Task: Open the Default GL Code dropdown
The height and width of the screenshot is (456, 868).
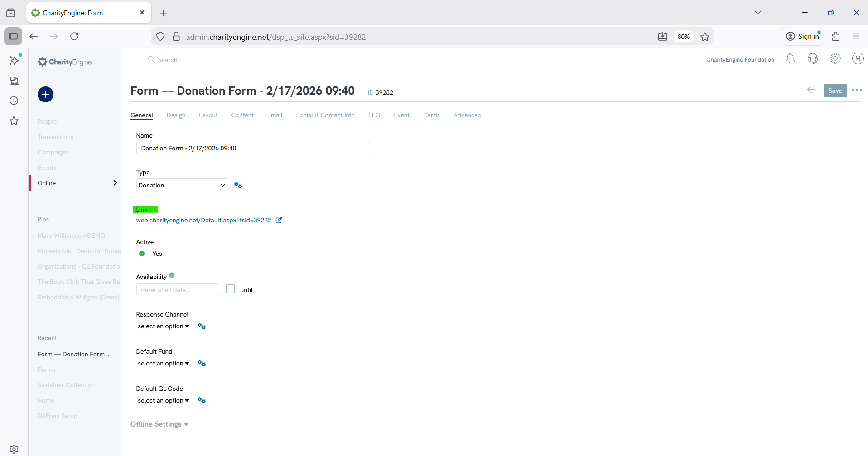Action: (163, 401)
